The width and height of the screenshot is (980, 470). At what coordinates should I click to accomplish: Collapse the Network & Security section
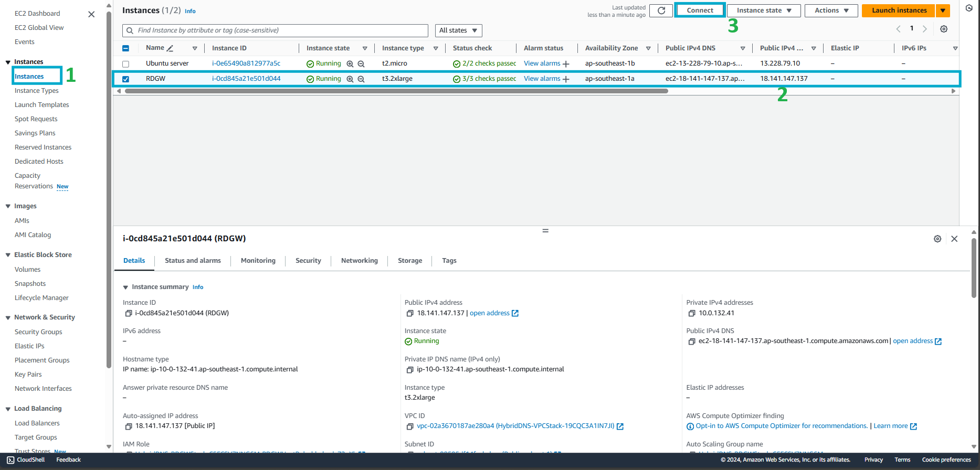coord(8,318)
